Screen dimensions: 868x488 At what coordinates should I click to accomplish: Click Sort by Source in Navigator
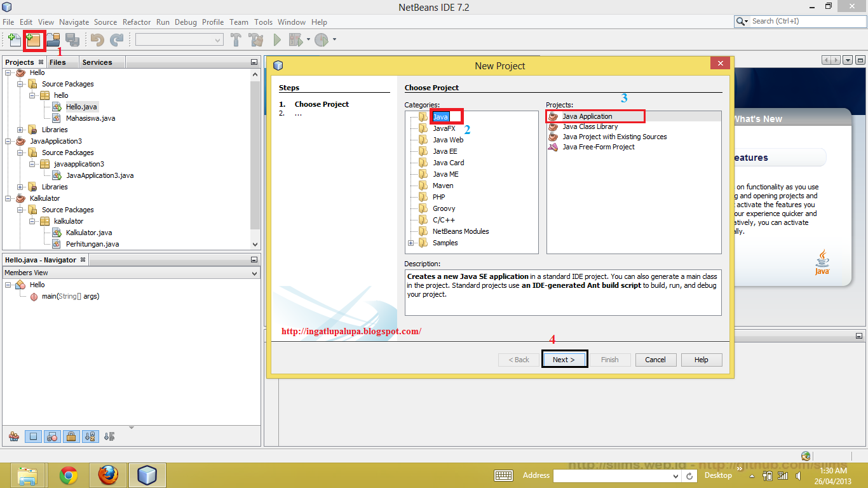pos(109,437)
